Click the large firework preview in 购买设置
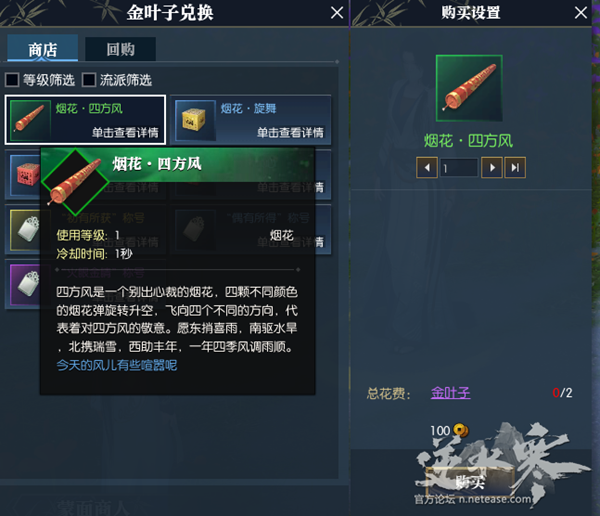The image size is (600, 516). [x=469, y=88]
